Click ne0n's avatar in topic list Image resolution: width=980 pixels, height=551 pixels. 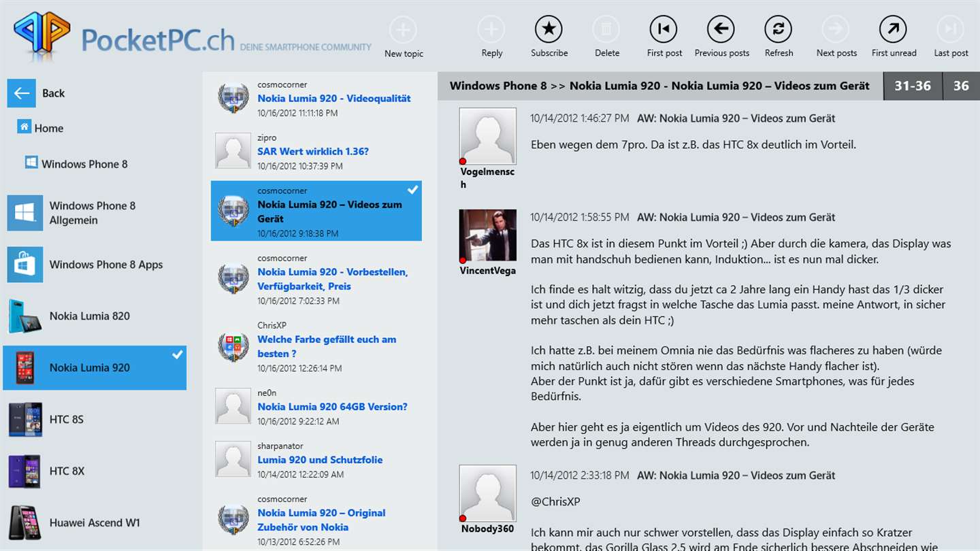tap(233, 406)
